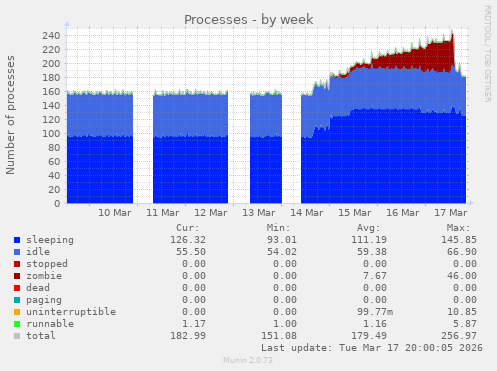This screenshot has width=497, height=371.
Task: Select the 'sleeping' legend label
Action: pos(50,240)
